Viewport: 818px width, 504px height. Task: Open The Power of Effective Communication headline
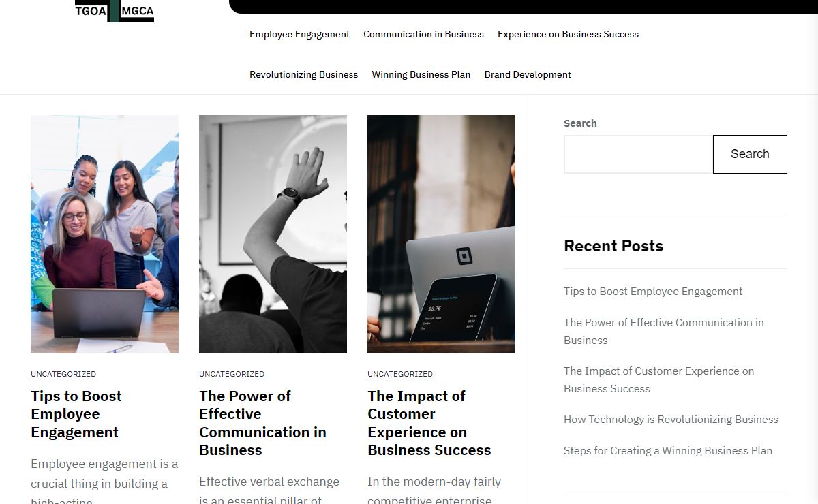262,423
